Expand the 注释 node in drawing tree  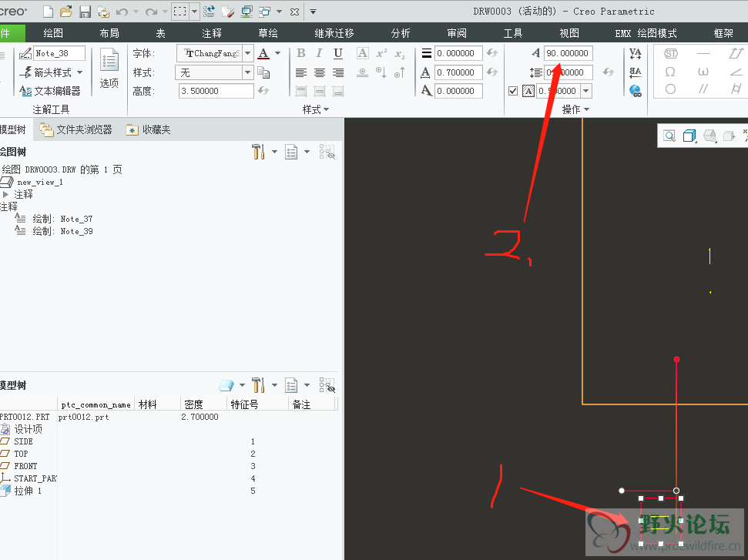click(5, 194)
